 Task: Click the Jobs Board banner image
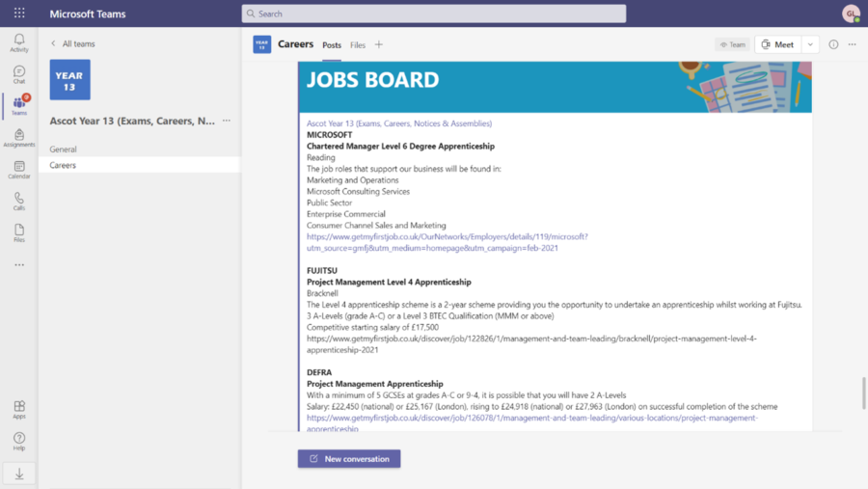pos(556,87)
